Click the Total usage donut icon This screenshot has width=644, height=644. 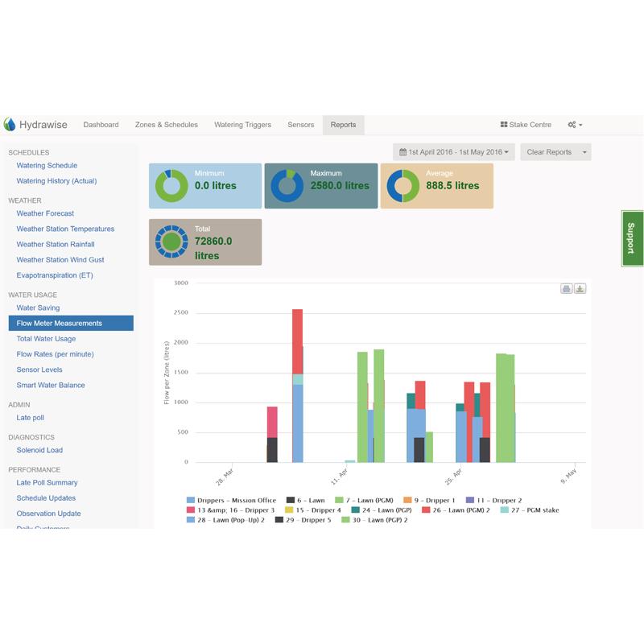[171, 242]
